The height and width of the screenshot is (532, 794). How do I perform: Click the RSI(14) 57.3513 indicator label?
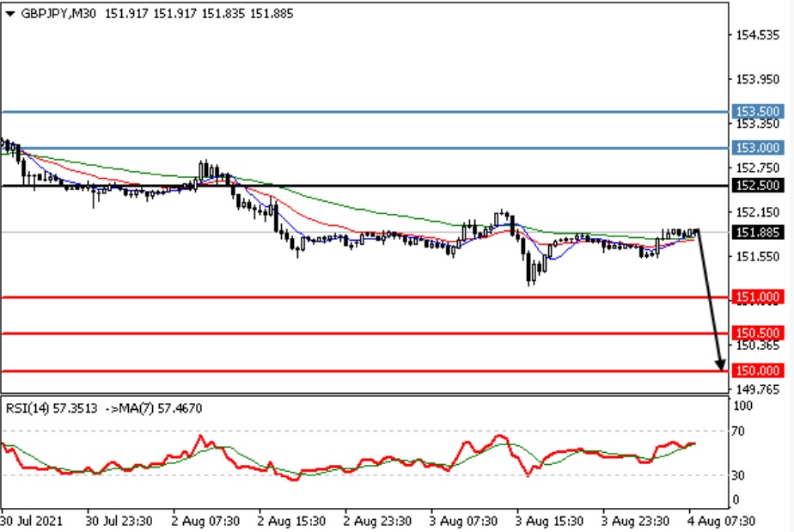[52, 408]
